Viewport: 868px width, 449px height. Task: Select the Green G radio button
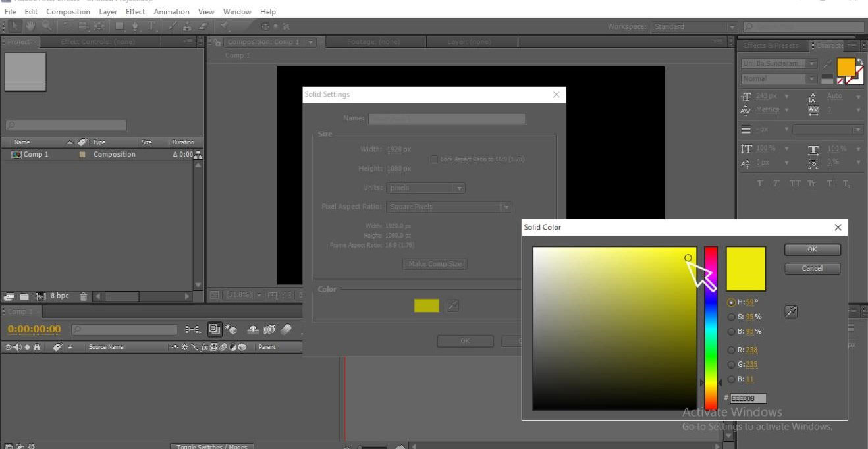pyautogui.click(x=731, y=364)
